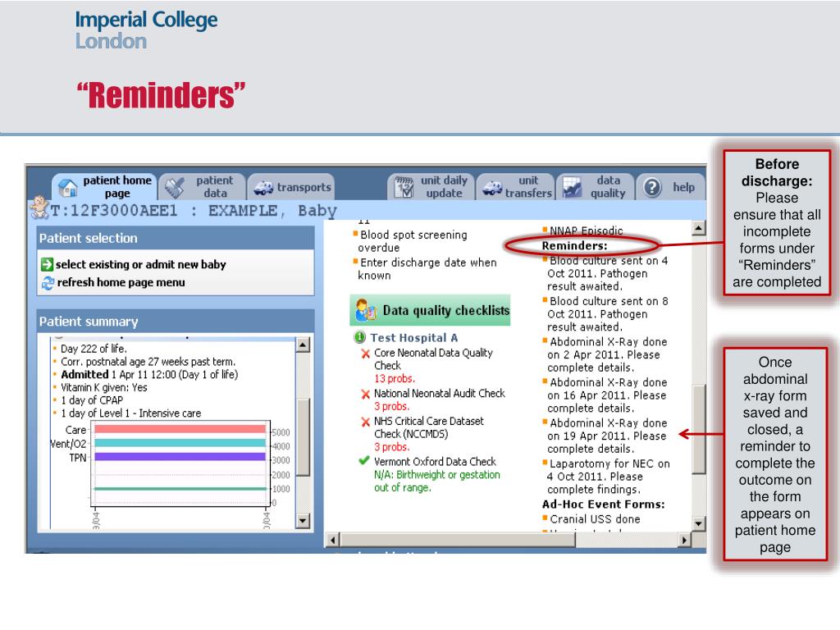Click horizontal scrollbar right arrow

click(x=684, y=540)
